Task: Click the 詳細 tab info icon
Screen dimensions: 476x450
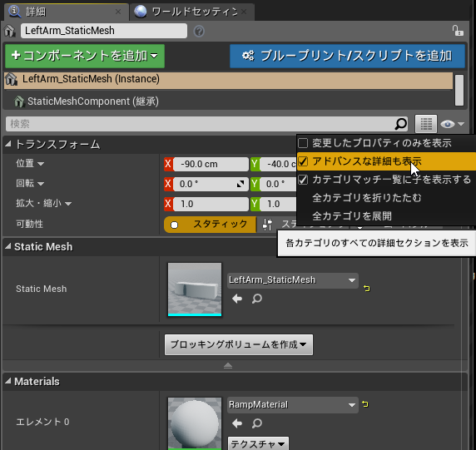Action: (15, 12)
